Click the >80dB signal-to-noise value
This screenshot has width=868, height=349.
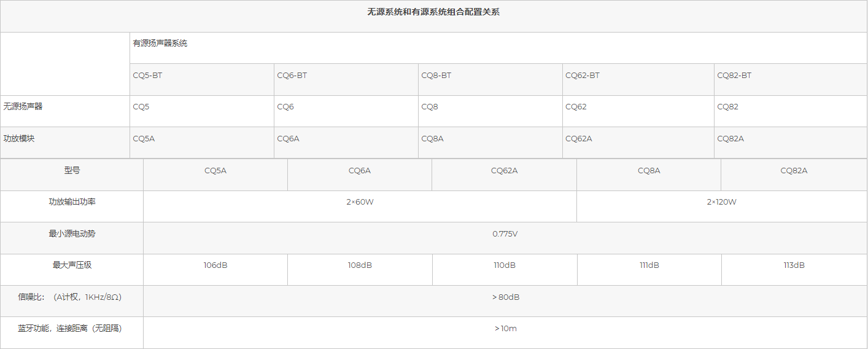(505, 297)
